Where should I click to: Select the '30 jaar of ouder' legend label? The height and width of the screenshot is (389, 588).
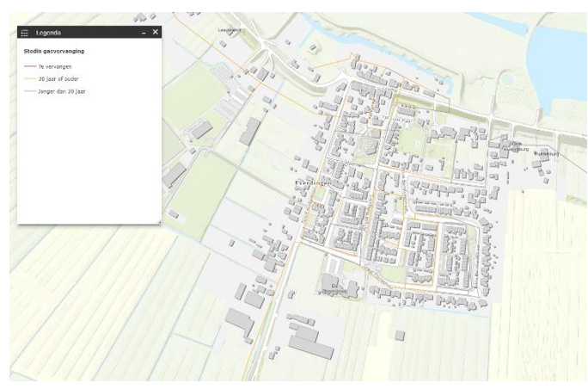coord(58,78)
